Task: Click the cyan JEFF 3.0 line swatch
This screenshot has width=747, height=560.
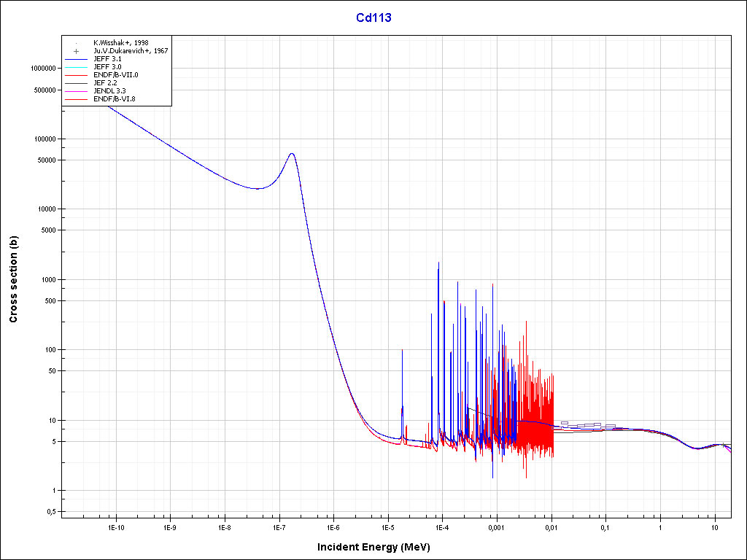Action: click(76, 67)
